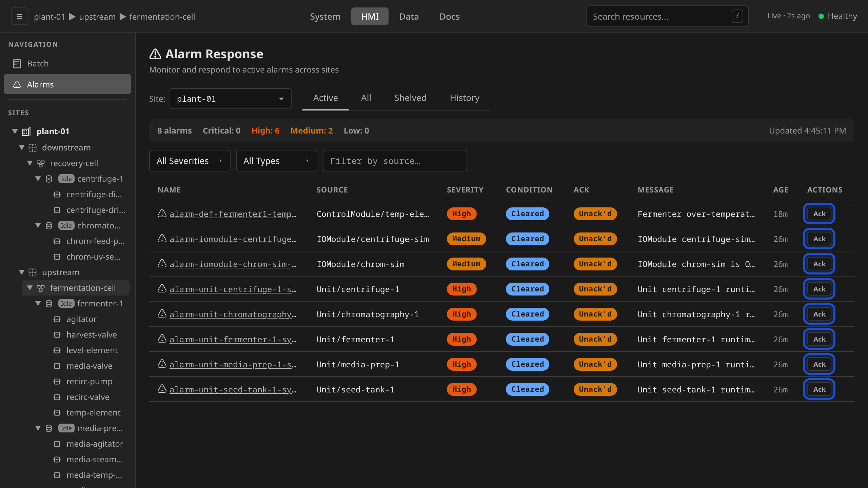Screen dimensions: 868x488
Task: Click the Filter by source field
Action: tap(395, 161)
